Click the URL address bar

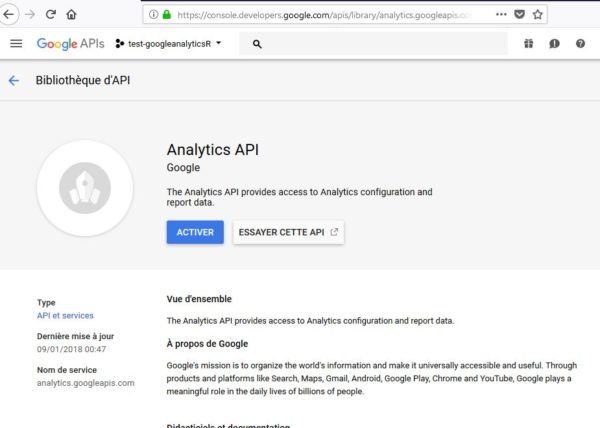point(324,15)
